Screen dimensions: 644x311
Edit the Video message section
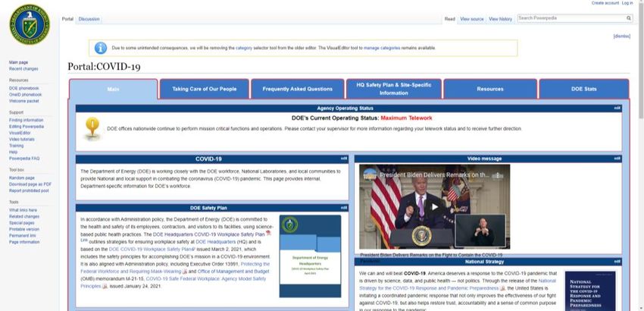(617, 159)
